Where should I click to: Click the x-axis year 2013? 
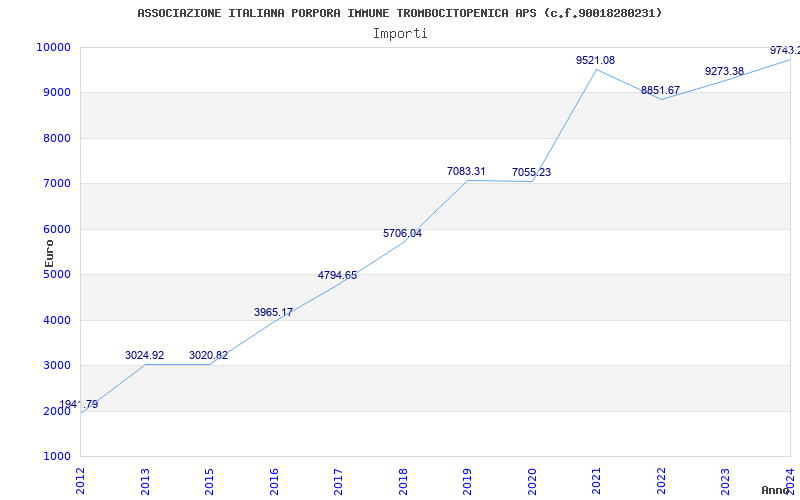(x=145, y=481)
